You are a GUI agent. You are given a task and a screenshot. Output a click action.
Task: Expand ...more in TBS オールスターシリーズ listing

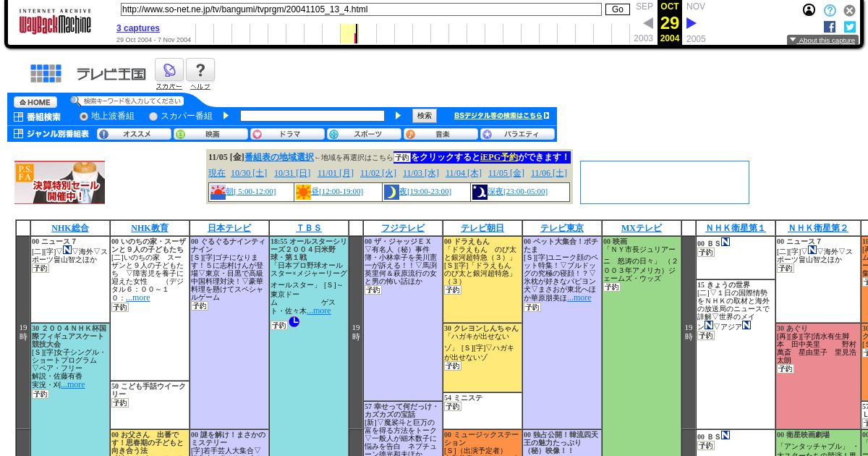coord(319,311)
